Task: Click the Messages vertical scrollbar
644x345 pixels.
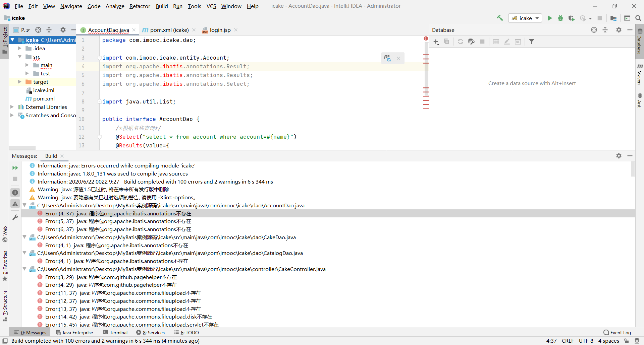Action: click(x=633, y=169)
